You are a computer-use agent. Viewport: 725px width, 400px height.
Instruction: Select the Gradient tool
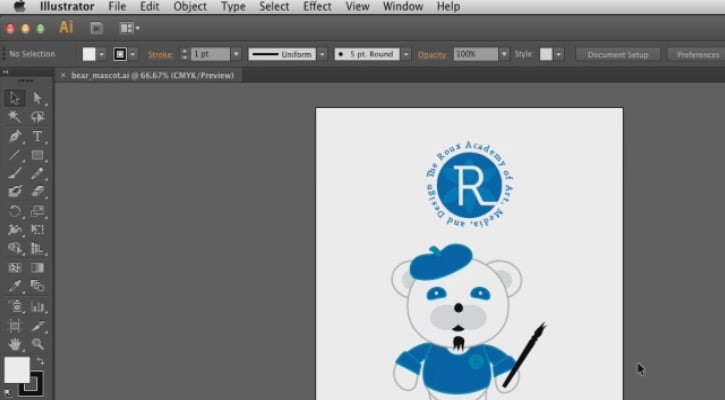click(37, 267)
